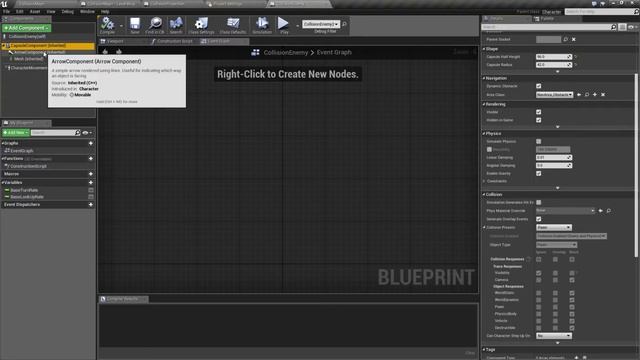This screenshot has width=640, height=360.
Task: Open Find in CB from toolbar
Action: (x=155, y=24)
